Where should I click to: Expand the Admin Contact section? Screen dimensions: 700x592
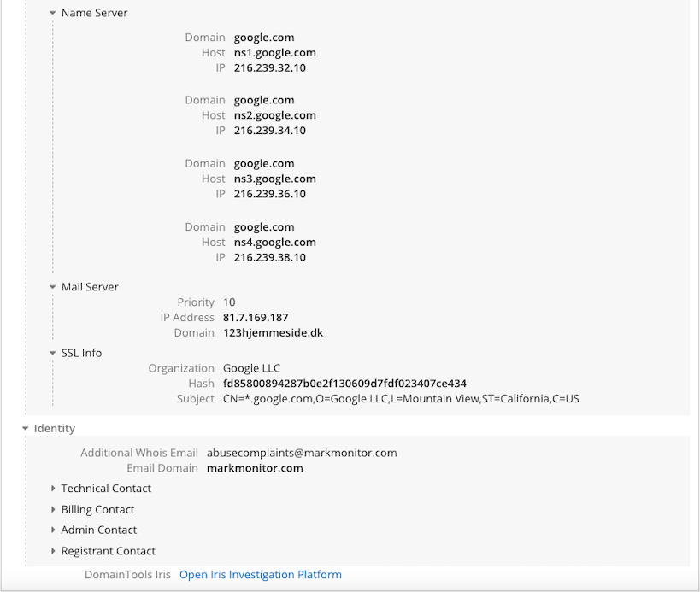coord(53,530)
